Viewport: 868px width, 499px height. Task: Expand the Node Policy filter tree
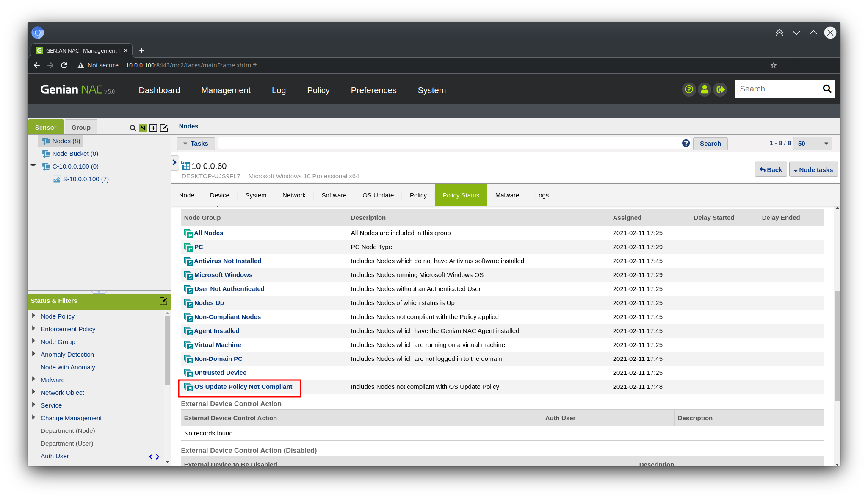[33, 316]
